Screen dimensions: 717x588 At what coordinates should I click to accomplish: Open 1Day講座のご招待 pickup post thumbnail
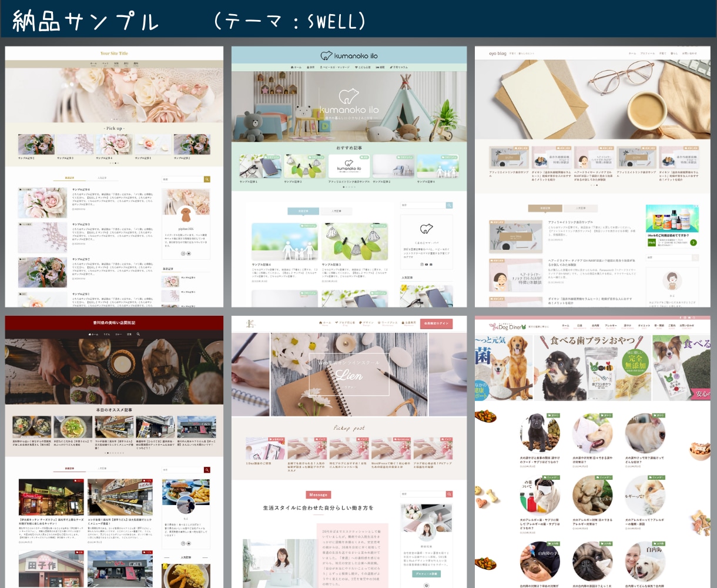(266, 449)
